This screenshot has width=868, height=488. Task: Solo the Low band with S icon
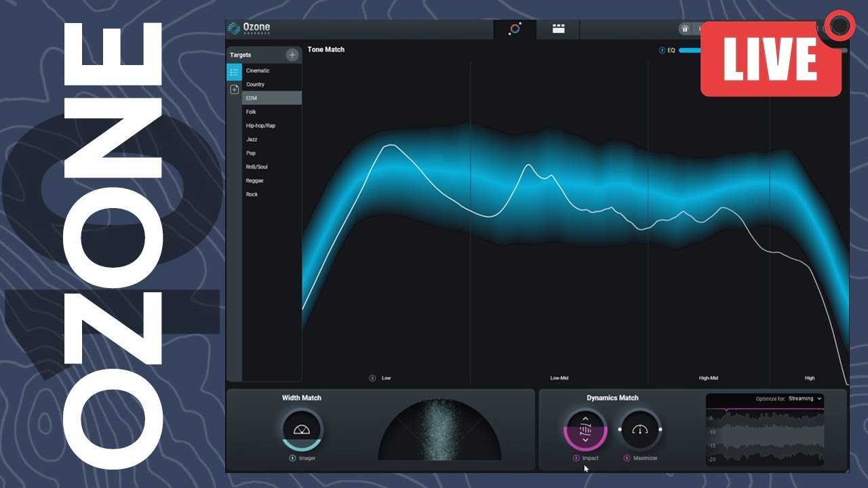pyautogui.click(x=372, y=378)
